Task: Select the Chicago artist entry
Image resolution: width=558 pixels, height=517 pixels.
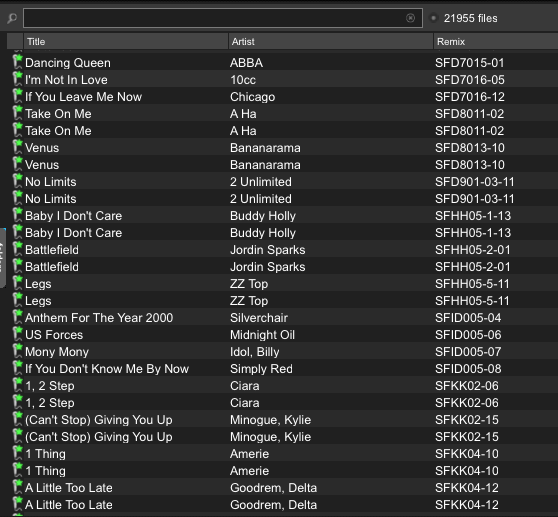Action: (x=252, y=97)
